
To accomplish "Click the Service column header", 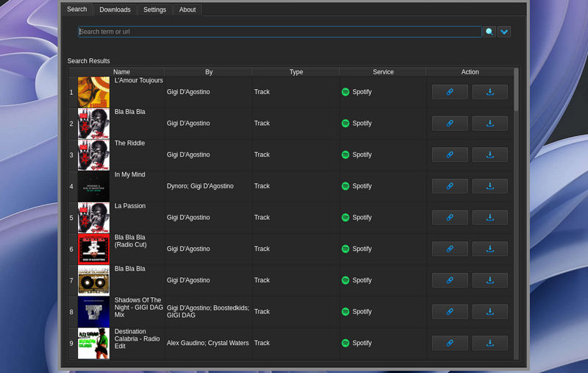I will tap(383, 72).
